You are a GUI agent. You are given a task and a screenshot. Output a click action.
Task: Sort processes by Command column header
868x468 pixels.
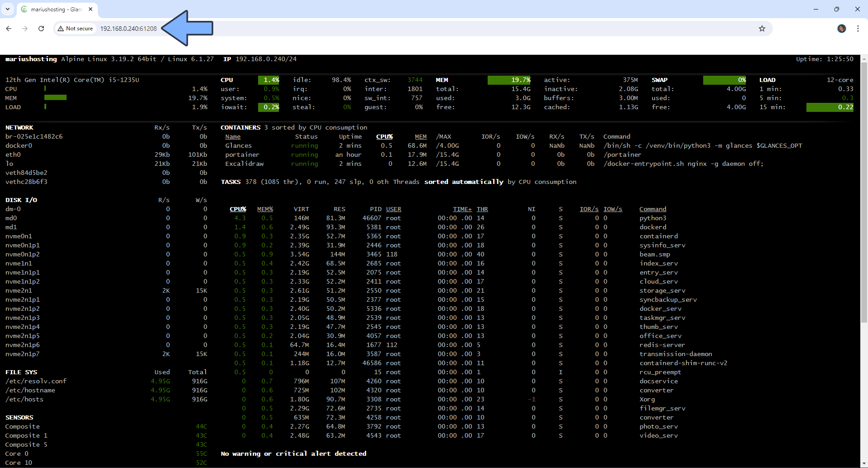point(652,209)
